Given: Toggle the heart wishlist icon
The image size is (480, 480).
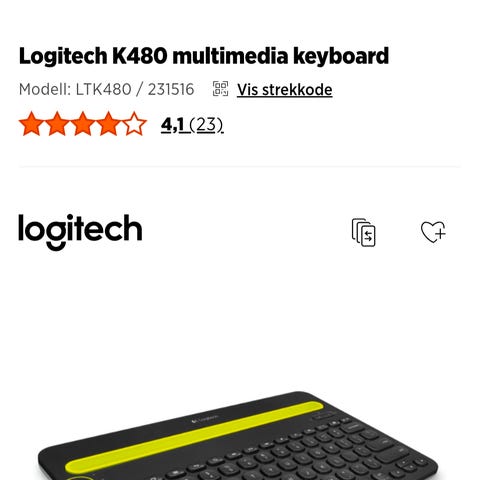Looking at the screenshot, I should (x=433, y=232).
